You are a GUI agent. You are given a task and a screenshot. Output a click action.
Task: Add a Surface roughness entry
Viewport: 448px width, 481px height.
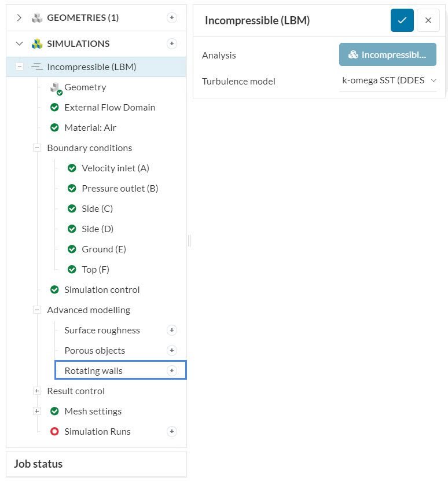pos(171,330)
